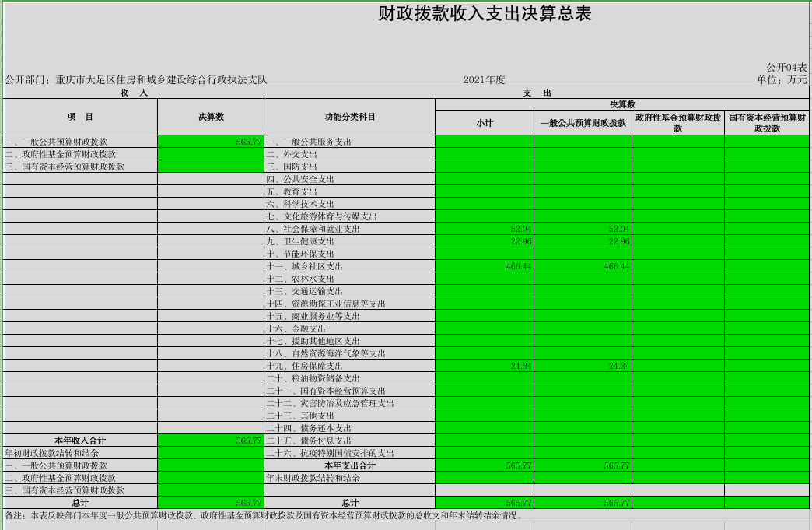
Task: Click the 政府性基金预算财政拨款 column header
Action: coord(678,123)
